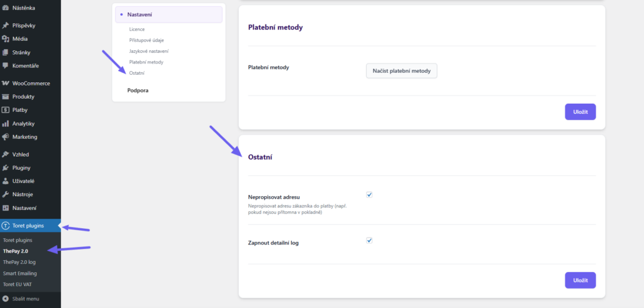Click the Marketing megaphone icon
Viewport: 644px width, 308px height.
[x=5, y=137]
